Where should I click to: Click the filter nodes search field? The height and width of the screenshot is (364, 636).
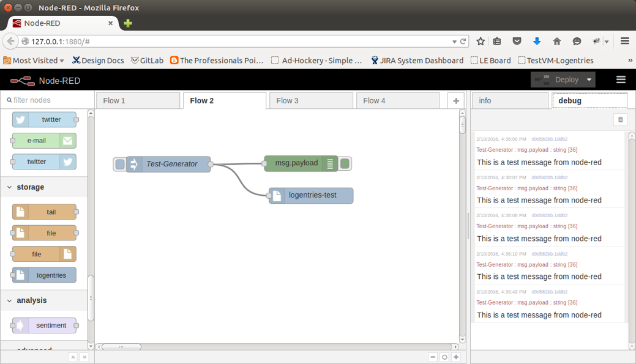click(x=48, y=100)
